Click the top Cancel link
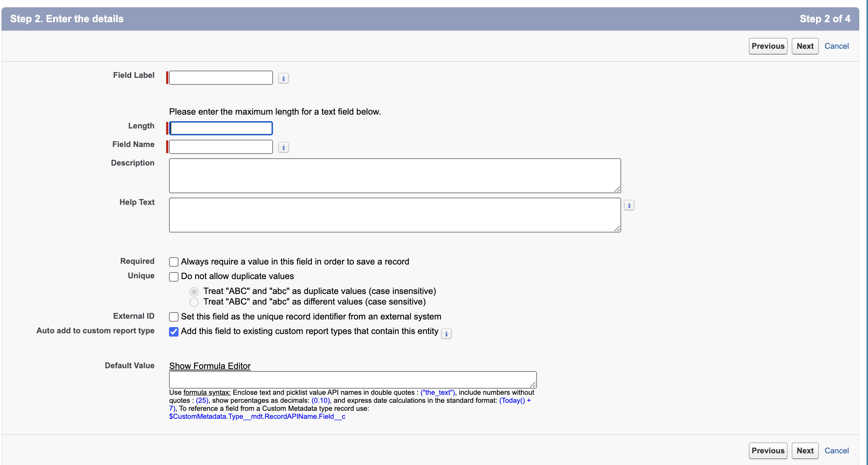This screenshot has height=465, width=868. click(837, 46)
